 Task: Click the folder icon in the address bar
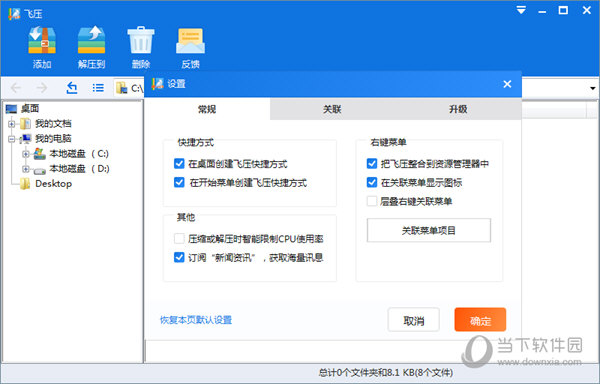point(122,88)
